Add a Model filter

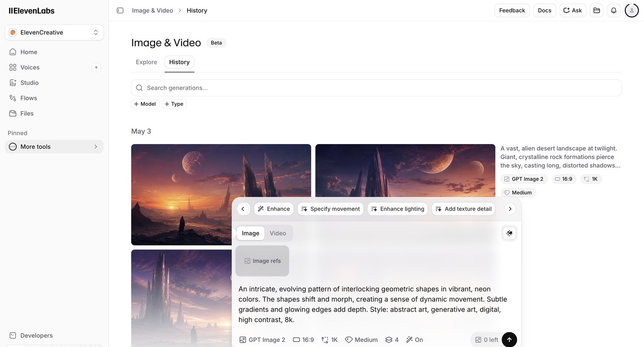[145, 104]
